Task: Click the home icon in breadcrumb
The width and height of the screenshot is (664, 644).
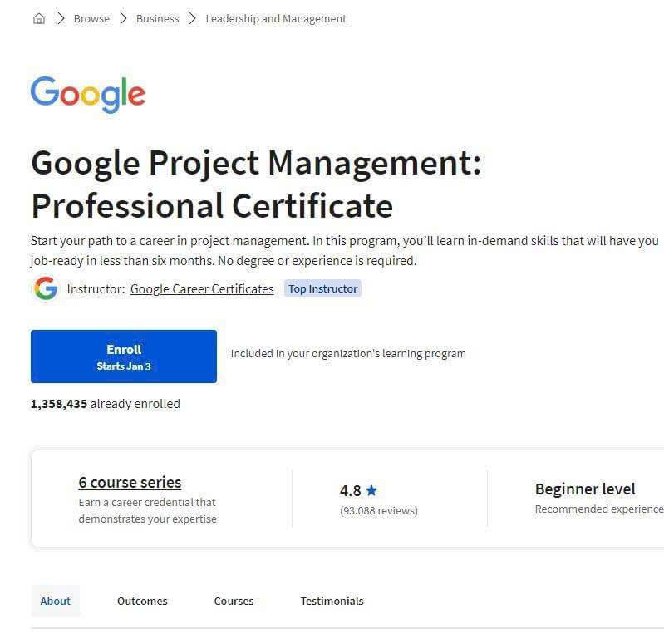Action: point(39,18)
